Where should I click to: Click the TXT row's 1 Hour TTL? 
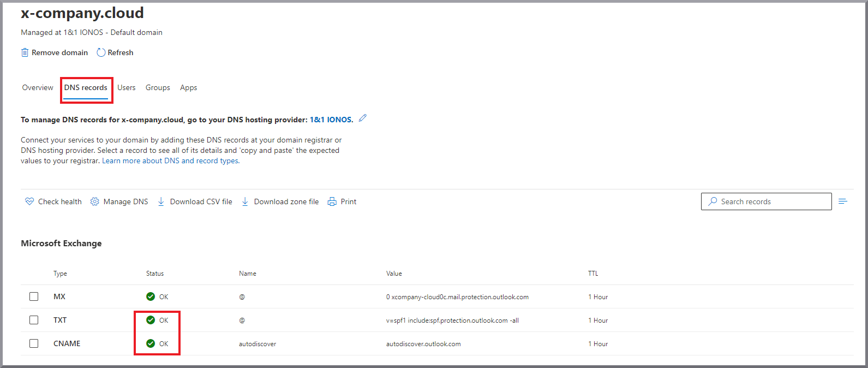pyautogui.click(x=598, y=320)
